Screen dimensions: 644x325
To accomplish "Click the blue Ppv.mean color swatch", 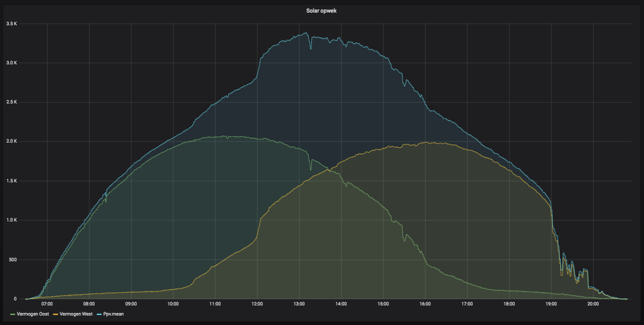I will (100, 314).
